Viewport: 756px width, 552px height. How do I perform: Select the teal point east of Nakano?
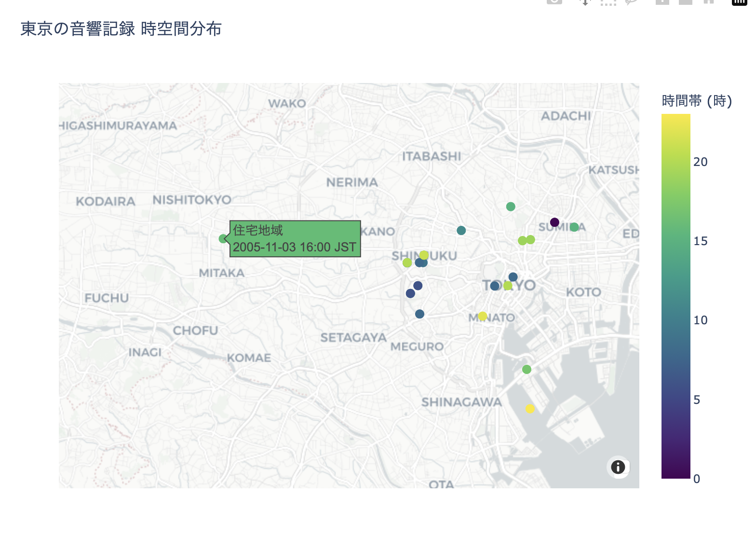click(x=461, y=231)
